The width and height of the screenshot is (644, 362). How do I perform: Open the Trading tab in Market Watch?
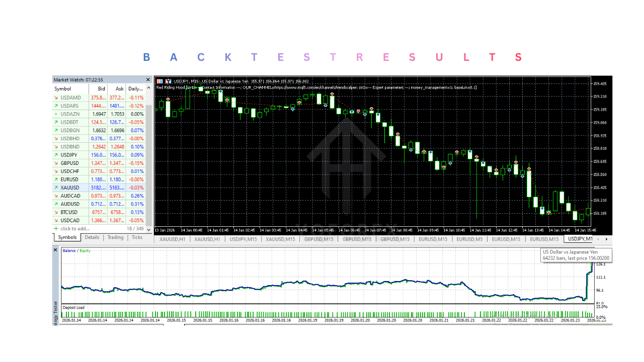[115, 237]
